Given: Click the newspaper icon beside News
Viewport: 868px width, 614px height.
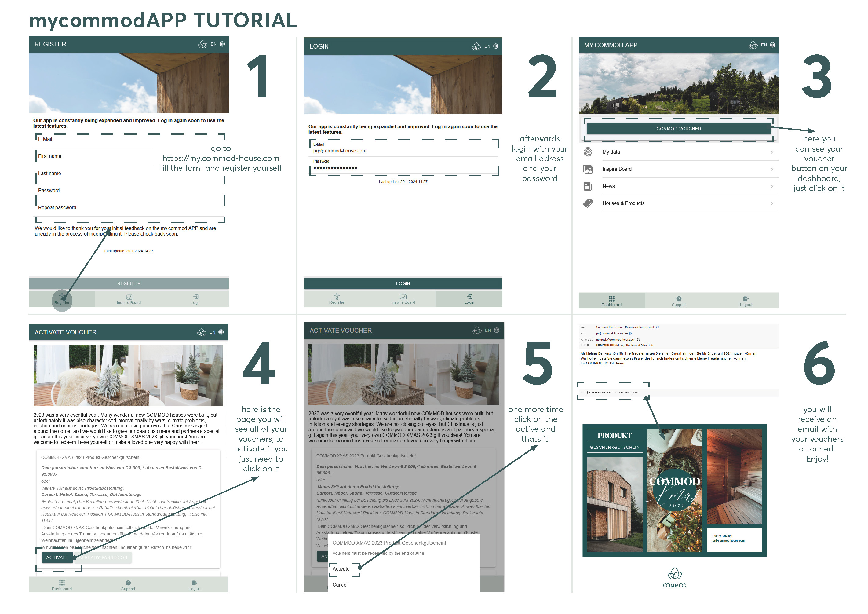Looking at the screenshot, I should [588, 186].
